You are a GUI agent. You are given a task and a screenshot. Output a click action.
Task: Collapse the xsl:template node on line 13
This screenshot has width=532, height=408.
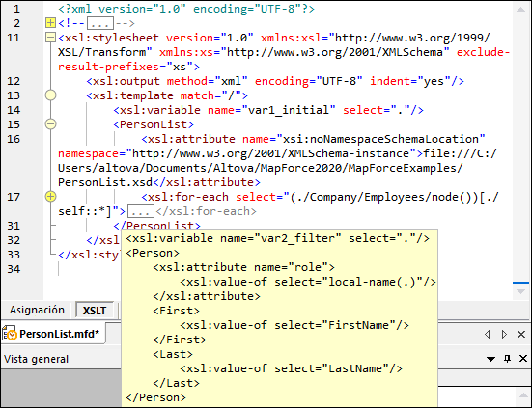50,95
